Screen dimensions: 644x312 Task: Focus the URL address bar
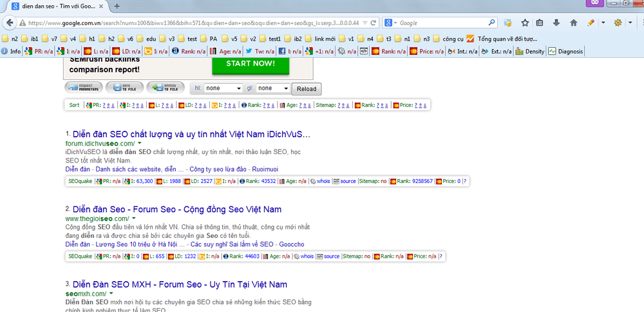[193, 23]
